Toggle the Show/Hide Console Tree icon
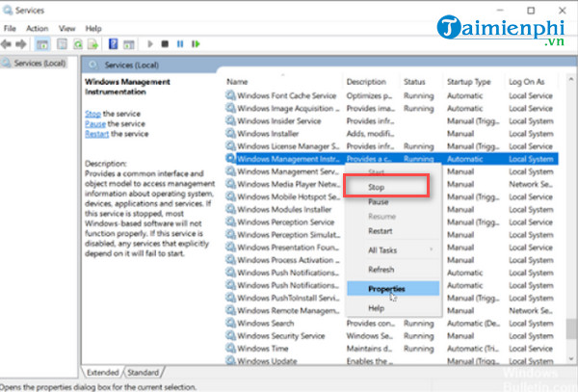The height and width of the screenshot is (392, 578). (42, 44)
